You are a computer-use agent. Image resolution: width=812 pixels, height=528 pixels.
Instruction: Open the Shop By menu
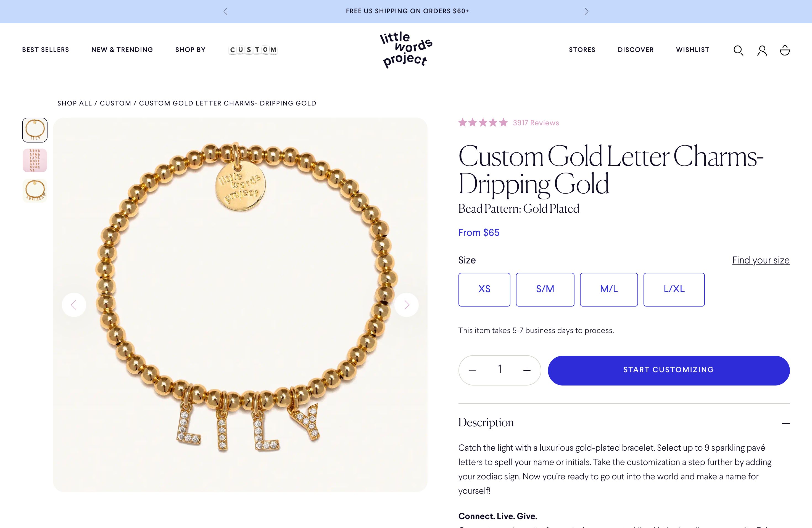190,50
